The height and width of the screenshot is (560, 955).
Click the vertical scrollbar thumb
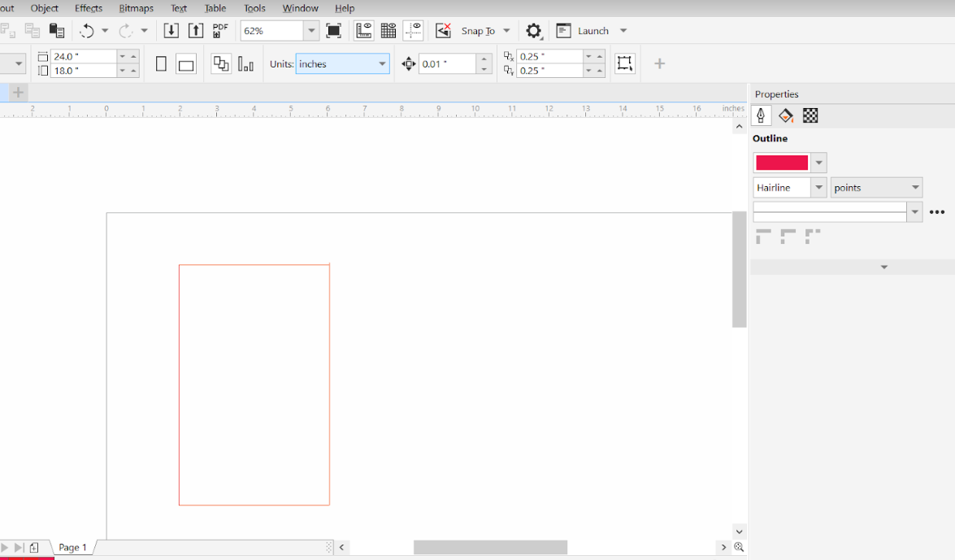[x=739, y=269]
